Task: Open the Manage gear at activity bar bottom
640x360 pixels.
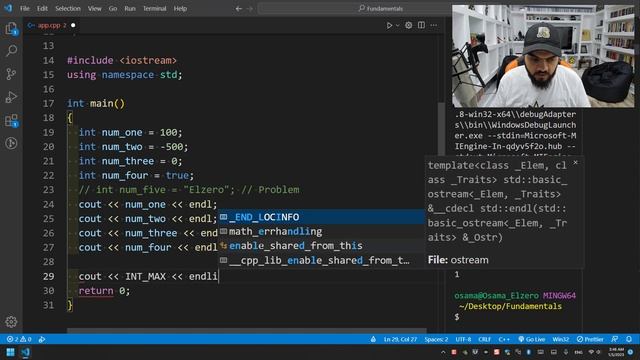Action: [11, 322]
